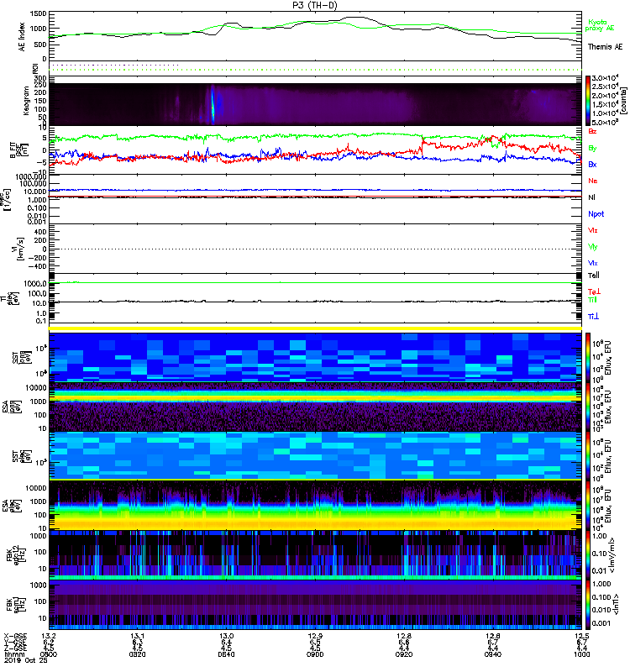Click the green Viy velocity legend entry
This screenshot has width=630, height=672.
592,247
